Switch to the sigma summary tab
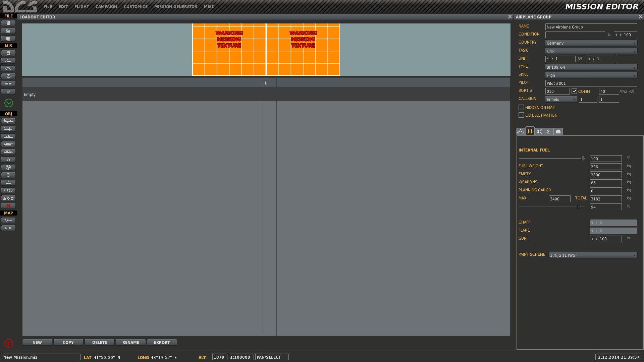Image resolution: width=644 pixels, height=362 pixels. [x=549, y=131]
